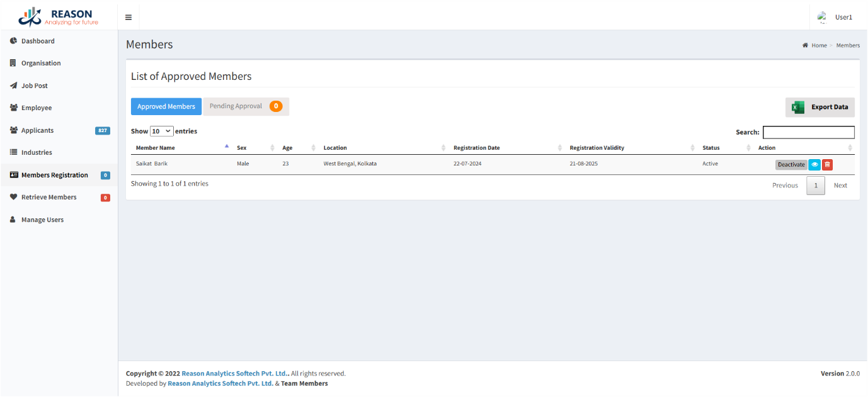The height and width of the screenshot is (397, 868).
Task: Click the blue eye view icon
Action: pos(814,165)
